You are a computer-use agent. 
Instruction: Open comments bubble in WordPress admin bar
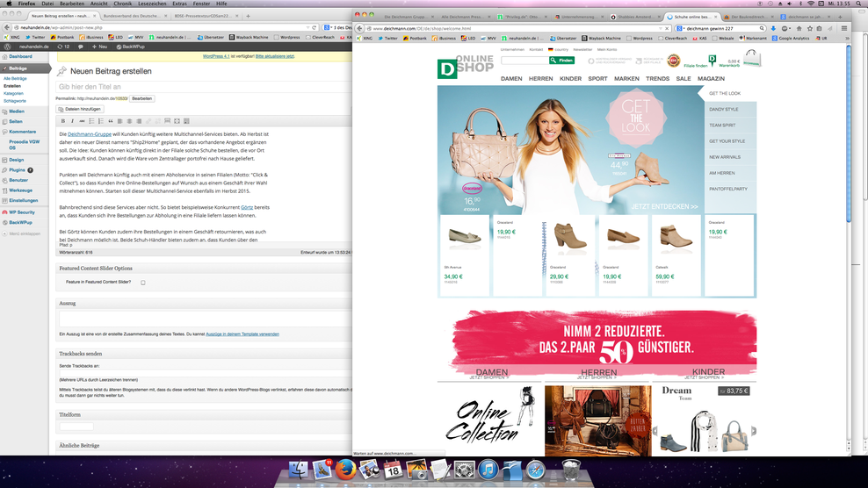pyautogui.click(x=80, y=47)
